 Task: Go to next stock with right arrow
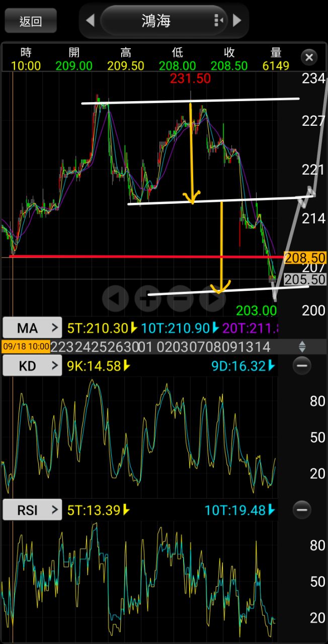(237, 21)
